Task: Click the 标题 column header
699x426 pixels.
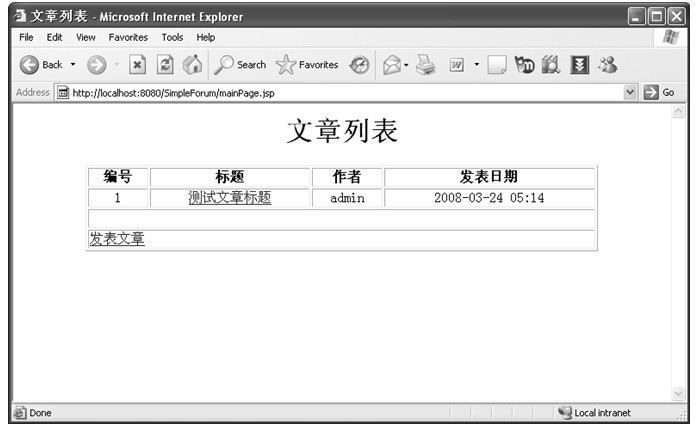Action: point(230,176)
